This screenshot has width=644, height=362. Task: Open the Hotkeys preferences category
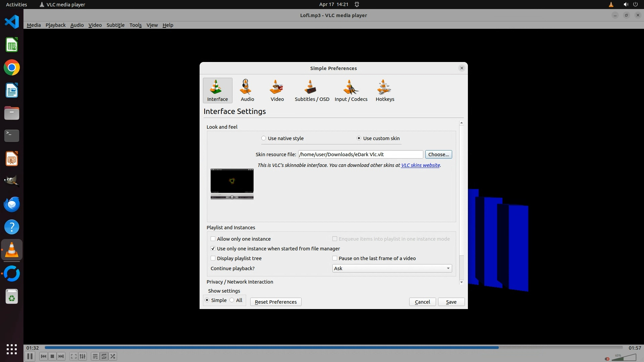point(385,90)
